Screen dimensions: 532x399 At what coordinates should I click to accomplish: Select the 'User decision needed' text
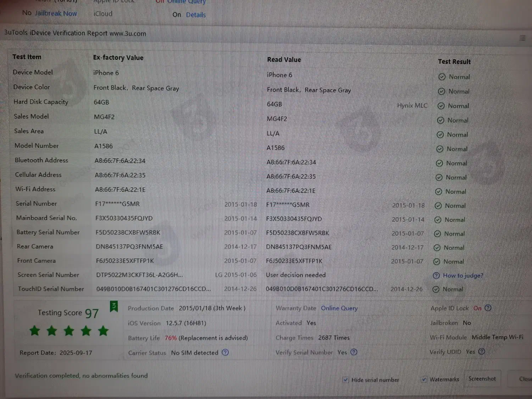(x=296, y=275)
